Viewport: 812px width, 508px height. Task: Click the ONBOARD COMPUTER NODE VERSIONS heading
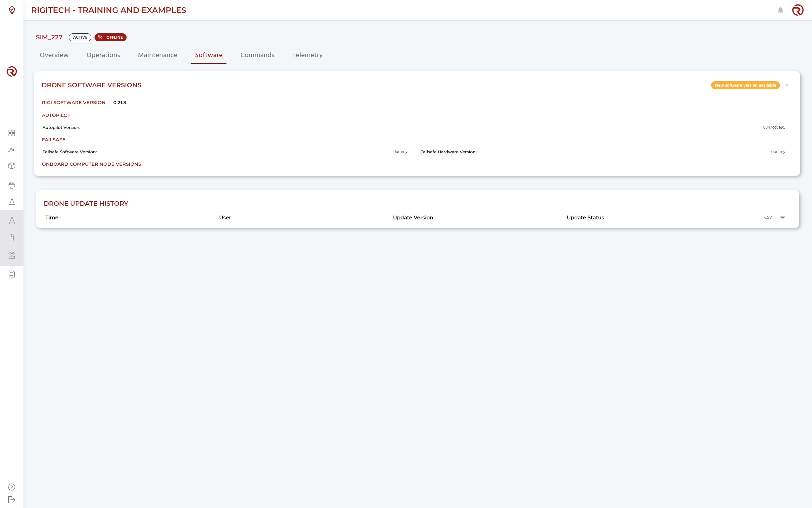click(x=91, y=164)
